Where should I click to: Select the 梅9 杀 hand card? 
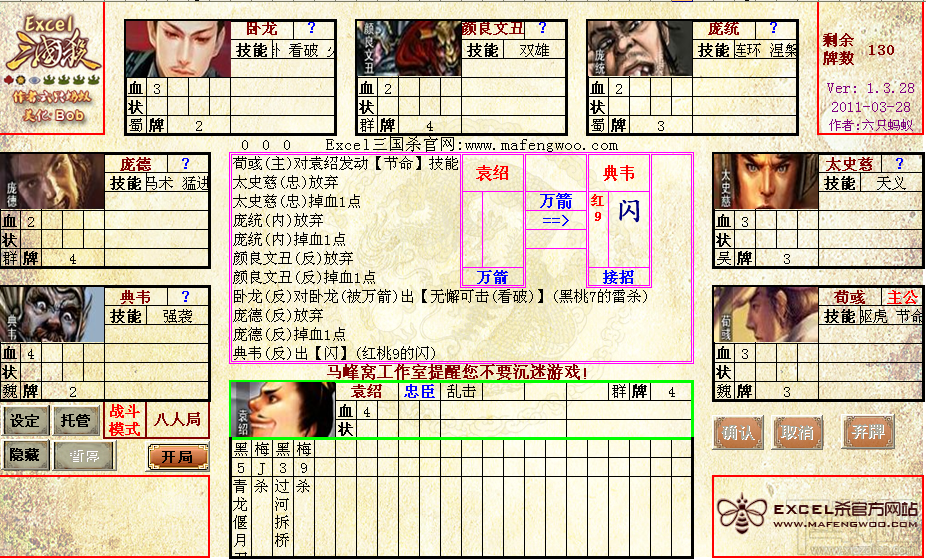click(304, 498)
